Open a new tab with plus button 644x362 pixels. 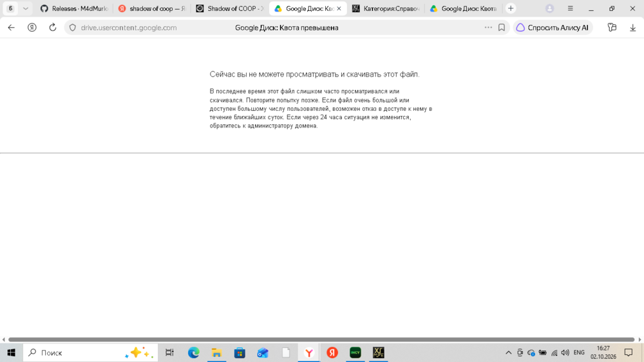pos(511,8)
